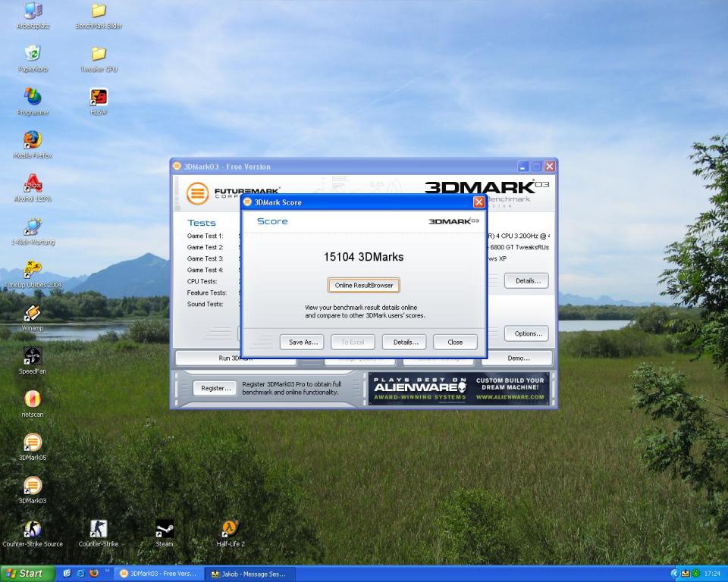Viewport: 728px width, 582px height.
Task: Click the Run 3DMark button
Action: (235, 358)
